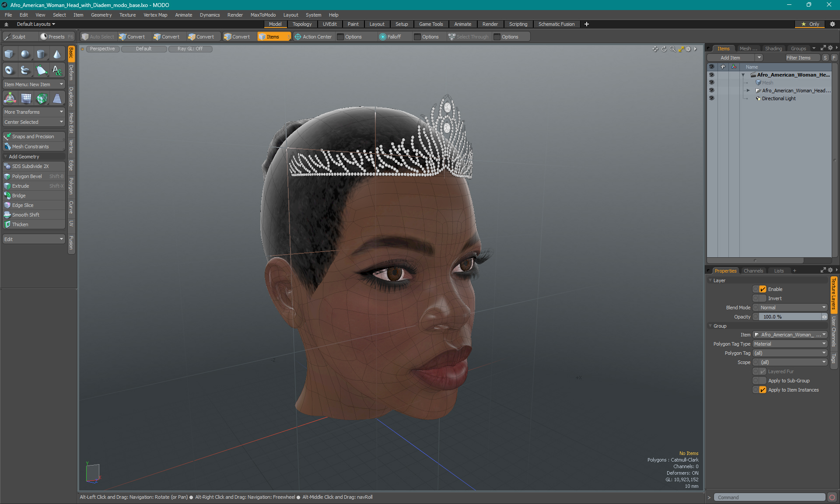Expand the Afro_American_Woman_Head group tree row
The image size is (840, 504).
click(748, 91)
